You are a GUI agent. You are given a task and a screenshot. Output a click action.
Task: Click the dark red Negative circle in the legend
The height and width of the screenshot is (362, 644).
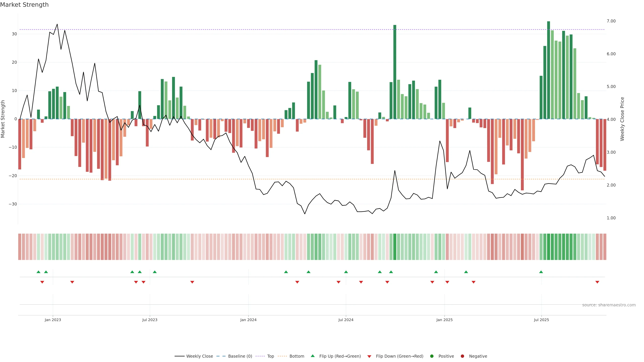pos(462,356)
